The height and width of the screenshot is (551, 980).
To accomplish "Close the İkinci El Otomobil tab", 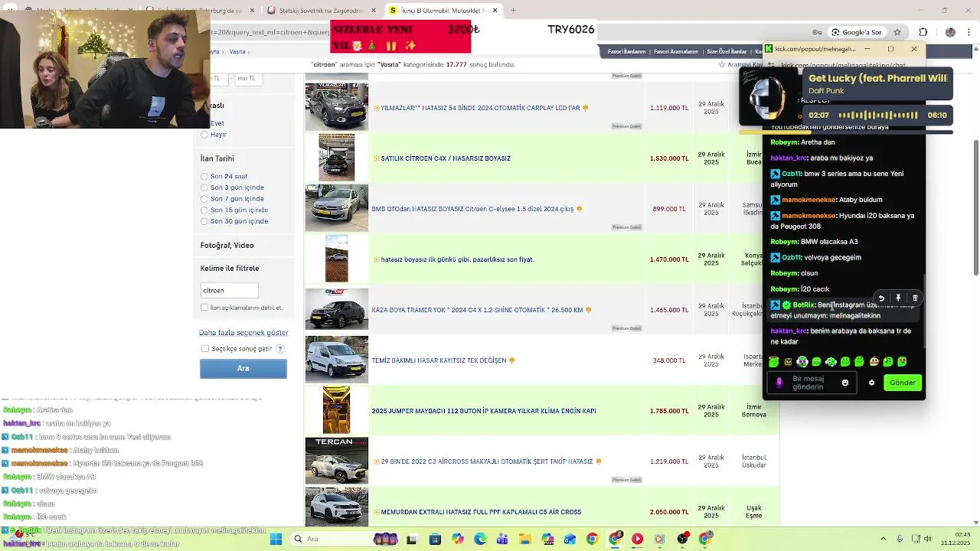I will [x=495, y=10].
